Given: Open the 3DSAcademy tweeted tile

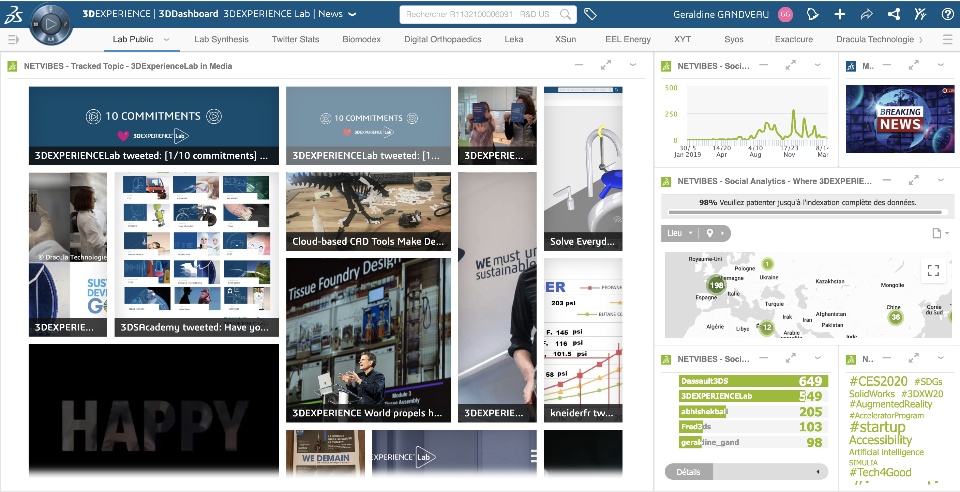Looking at the screenshot, I should tap(197, 254).
